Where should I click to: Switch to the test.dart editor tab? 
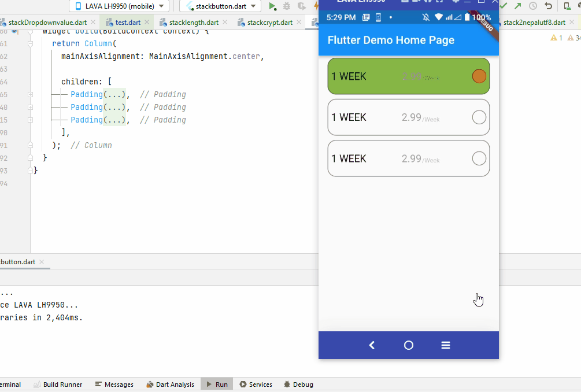[x=128, y=23]
